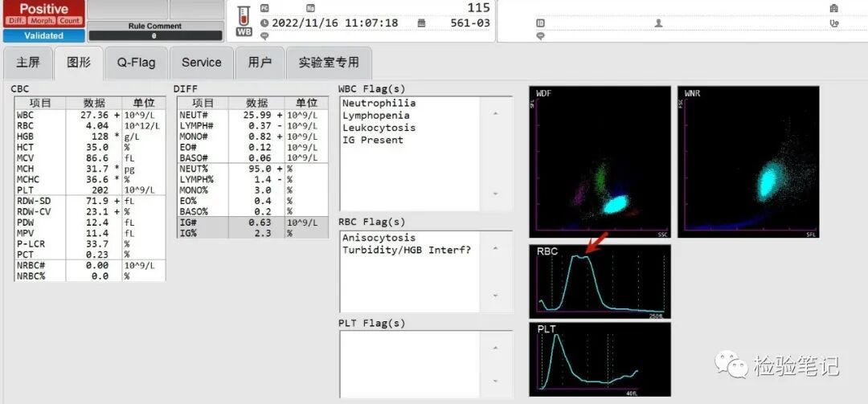Switch to the 用户 tab
Screen dimensions: 868x404
260,63
